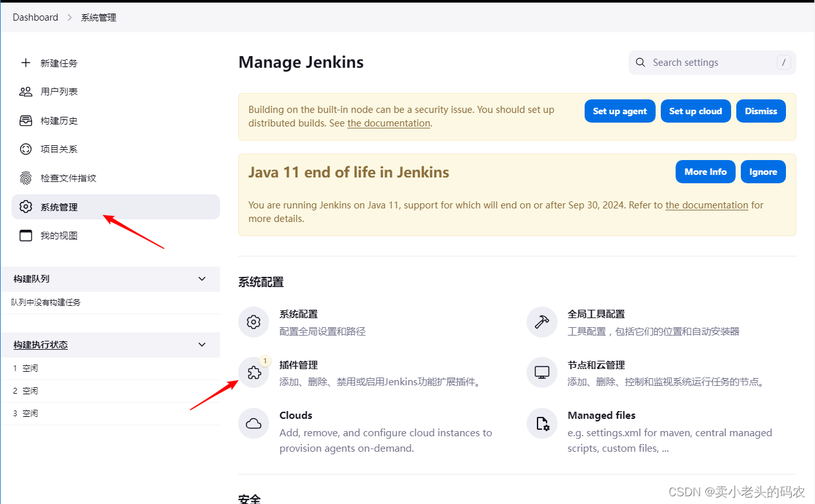Open the 系统配置 settings title
815x504 pixels.
pos(298,314)
